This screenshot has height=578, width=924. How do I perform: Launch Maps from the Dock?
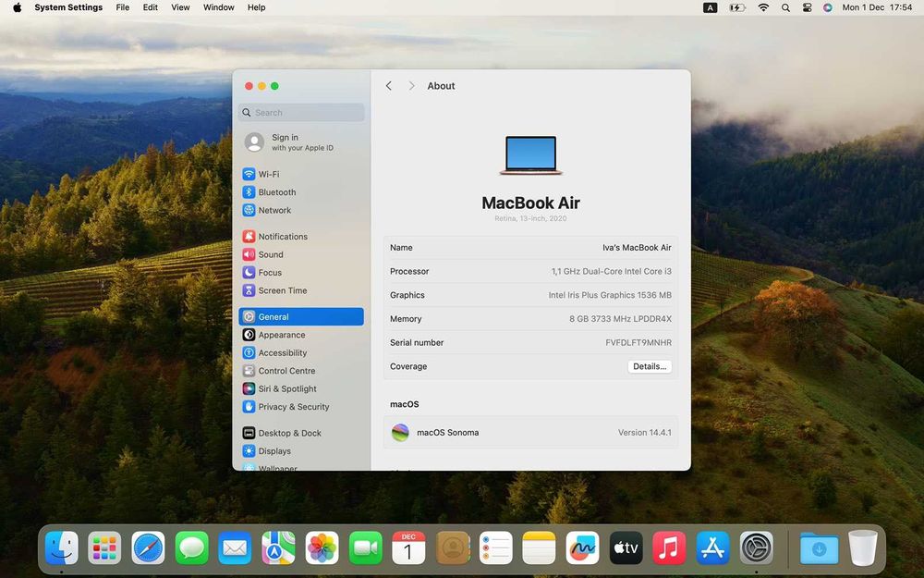279,547
